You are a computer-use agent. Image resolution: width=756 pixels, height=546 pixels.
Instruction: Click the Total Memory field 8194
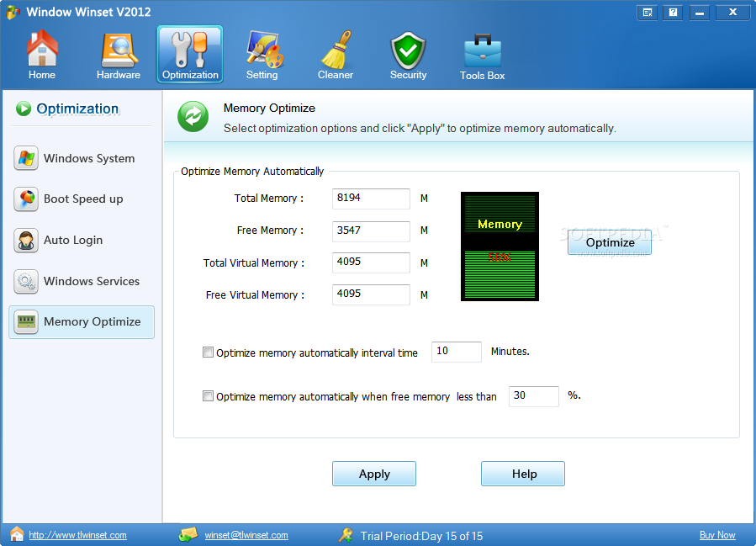coord(371,199)
